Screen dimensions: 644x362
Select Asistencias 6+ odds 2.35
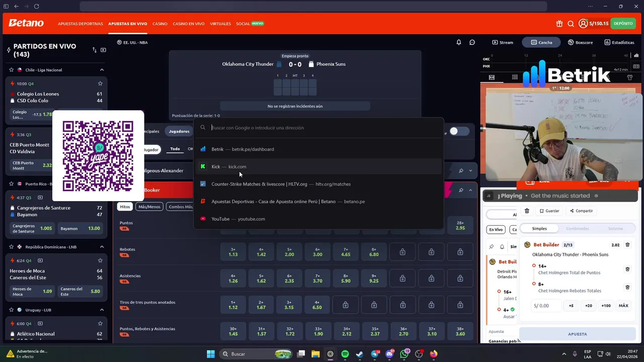(x=289, y=279)
